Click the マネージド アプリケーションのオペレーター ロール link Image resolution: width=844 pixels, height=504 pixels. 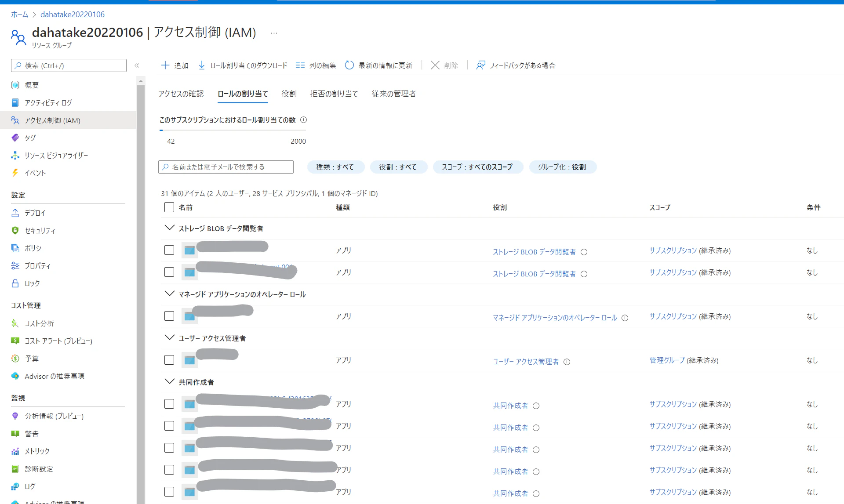[555, 318]
